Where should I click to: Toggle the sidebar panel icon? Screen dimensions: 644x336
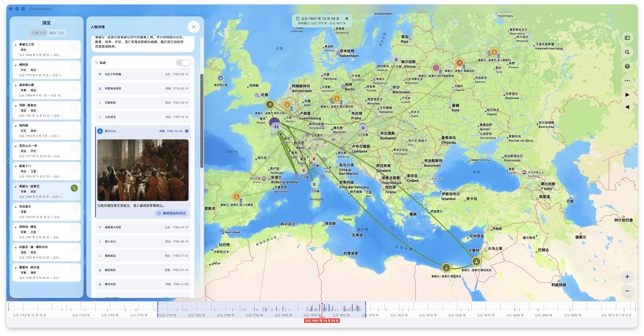pos(627,38)
